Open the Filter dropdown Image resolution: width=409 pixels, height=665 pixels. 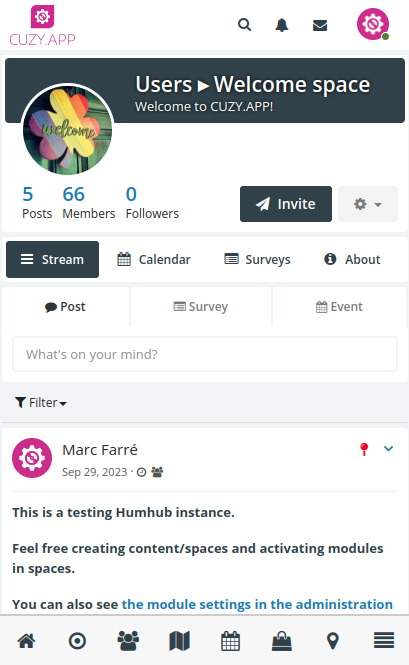(41, 402)
